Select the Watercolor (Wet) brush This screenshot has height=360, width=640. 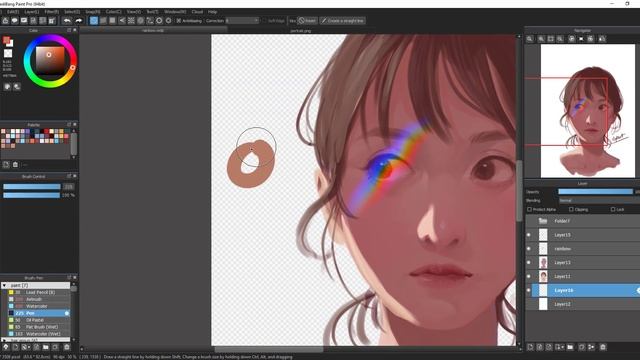[40, 334]
